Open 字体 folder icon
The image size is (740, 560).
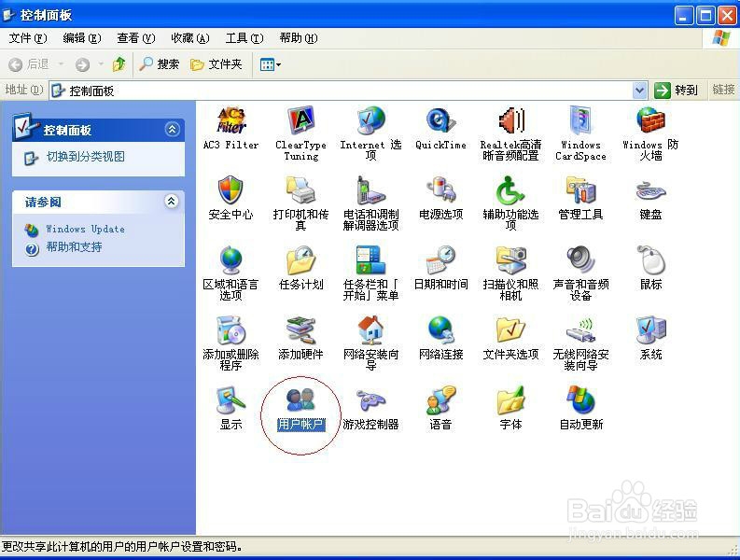[510, 400]
